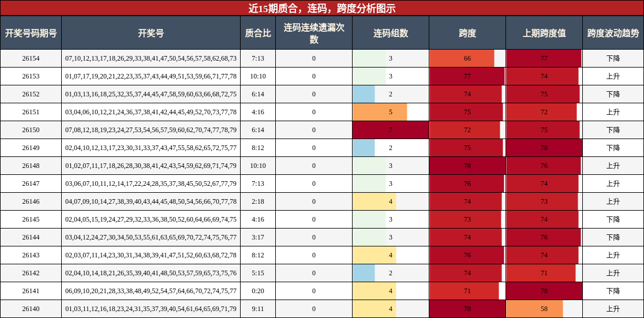
Task: Click the 上升 trend in row 26140
Action: pyautogui.click(x=613, y=309)
